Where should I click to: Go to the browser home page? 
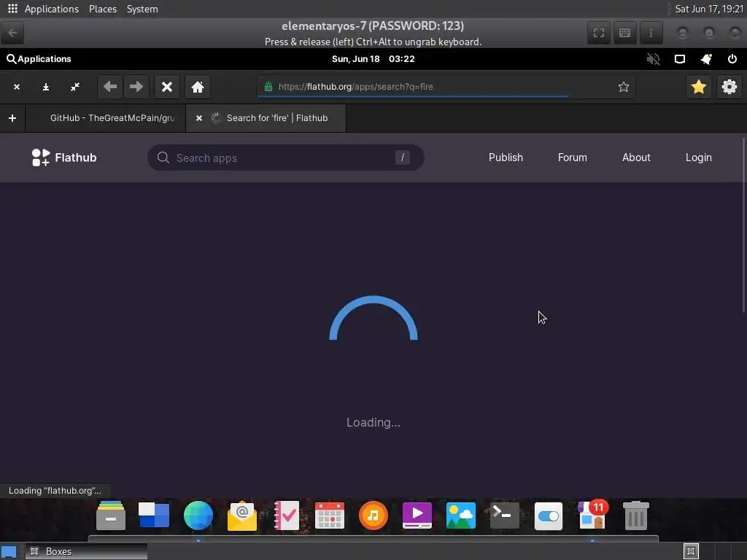point(198,87)
